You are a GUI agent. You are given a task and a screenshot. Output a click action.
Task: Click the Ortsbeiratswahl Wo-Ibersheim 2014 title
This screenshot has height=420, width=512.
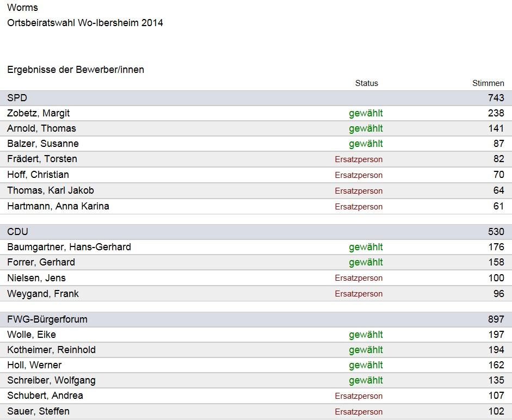click(x=85, y=23)
